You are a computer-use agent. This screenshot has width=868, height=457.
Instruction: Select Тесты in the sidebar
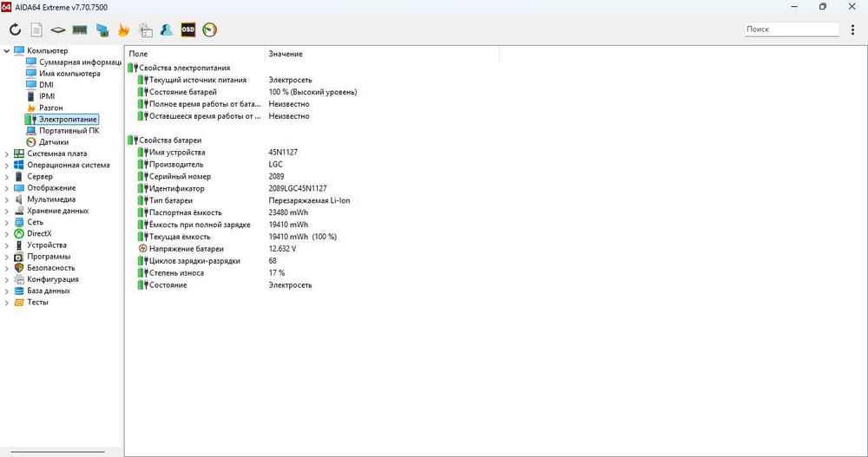coord(37,302)
